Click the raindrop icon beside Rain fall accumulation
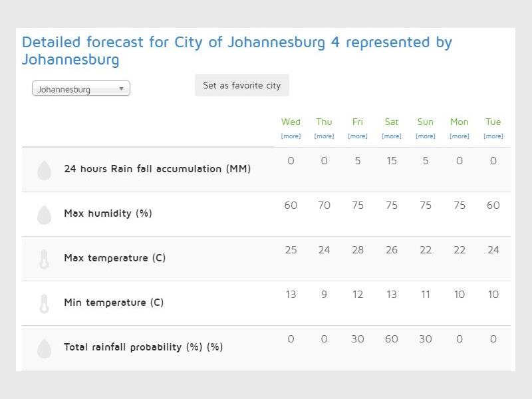Viewport: 532px width, 399px height. pyautogui.click(x=44, y=170)
